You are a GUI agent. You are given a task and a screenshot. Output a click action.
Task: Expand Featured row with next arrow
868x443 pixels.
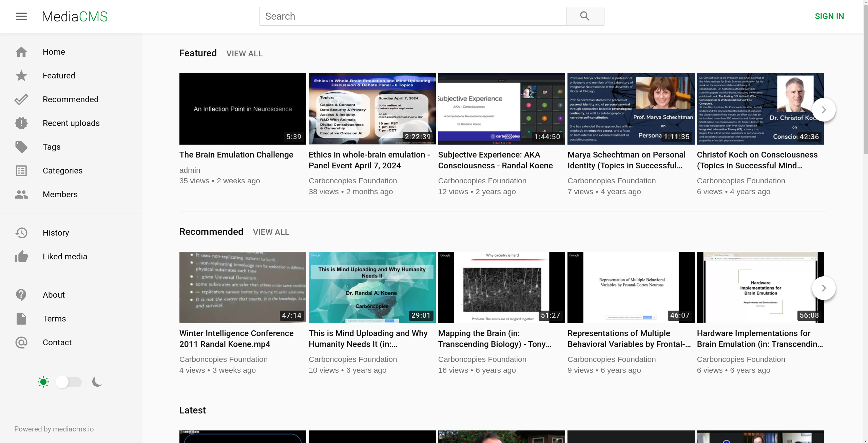[x=824, y=110]
